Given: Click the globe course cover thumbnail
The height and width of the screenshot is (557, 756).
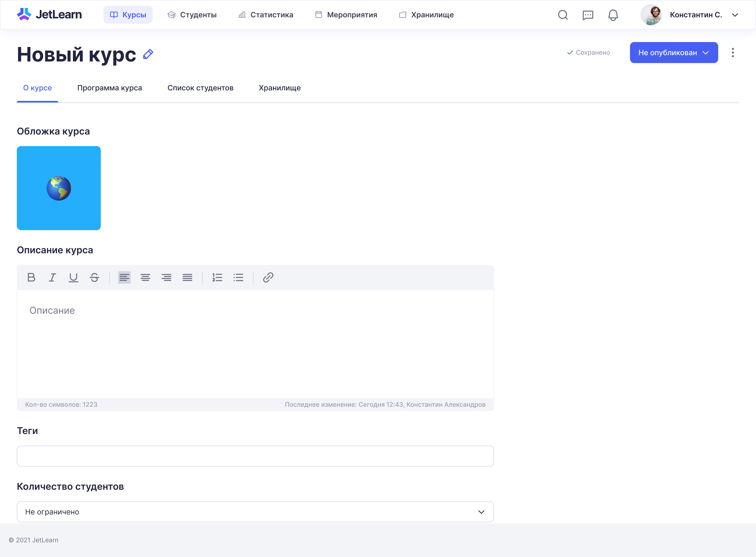Looking at the screenshot, I should [59, 188].
